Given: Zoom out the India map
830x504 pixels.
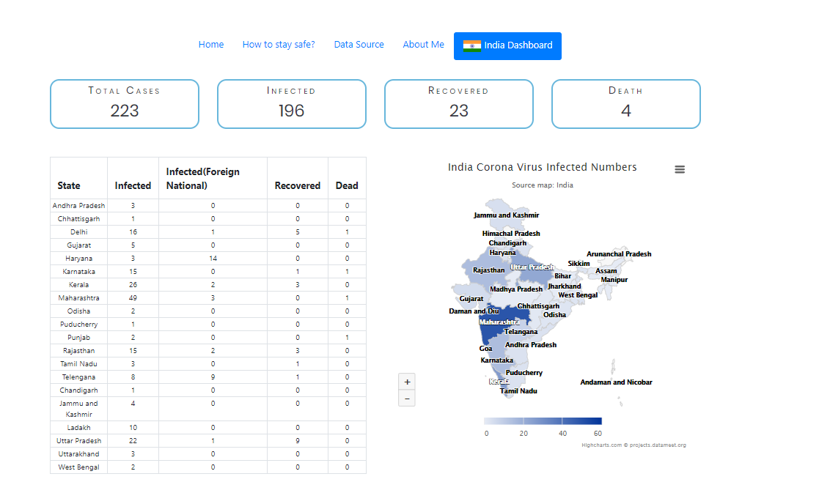Looking at the screenshot, I should [406, 399].
